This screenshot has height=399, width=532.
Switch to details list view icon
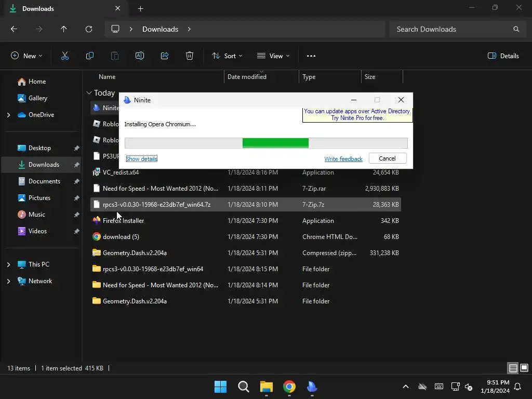click(513, 368)
